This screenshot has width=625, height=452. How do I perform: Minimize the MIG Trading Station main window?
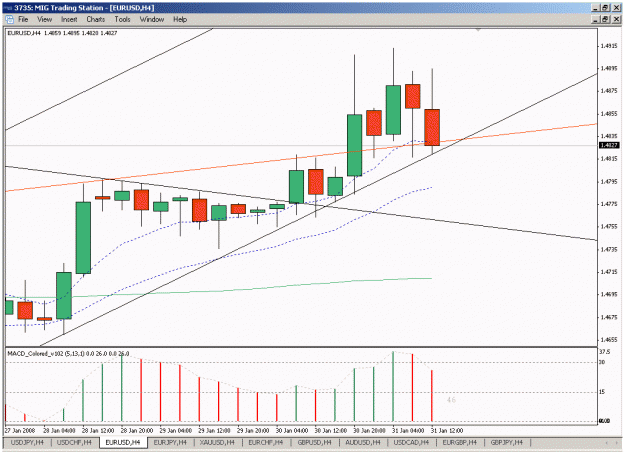[x=596, y=8]
